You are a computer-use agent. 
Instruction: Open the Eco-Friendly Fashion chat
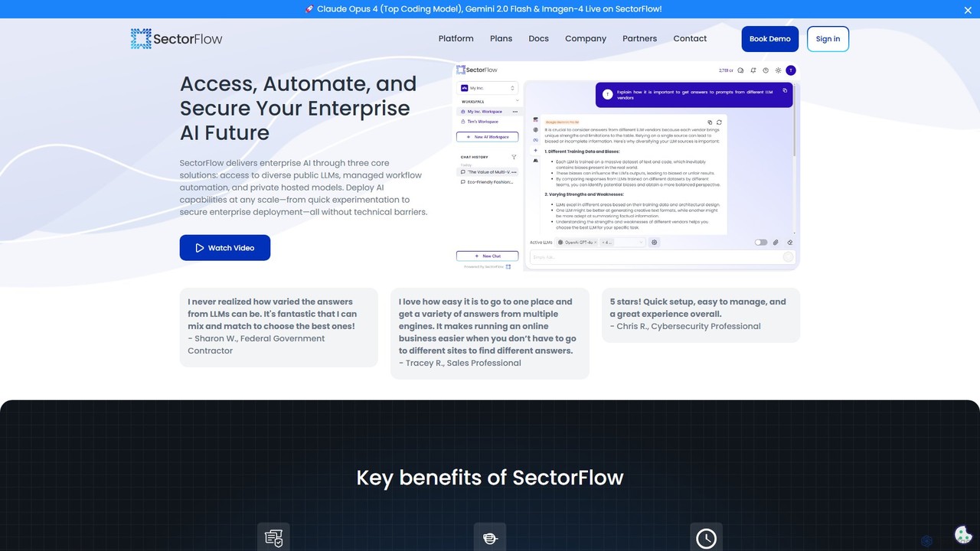(487, 182)
